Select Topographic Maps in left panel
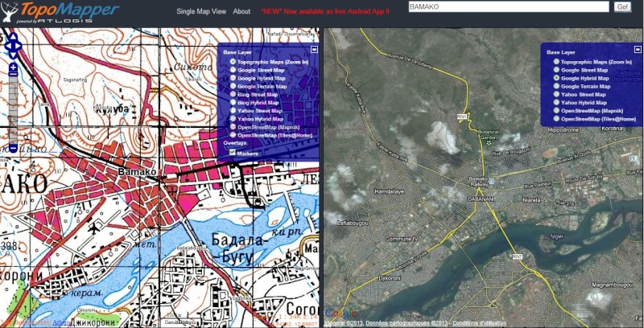This screenshot has width=644, height=328. pos(233,61)
